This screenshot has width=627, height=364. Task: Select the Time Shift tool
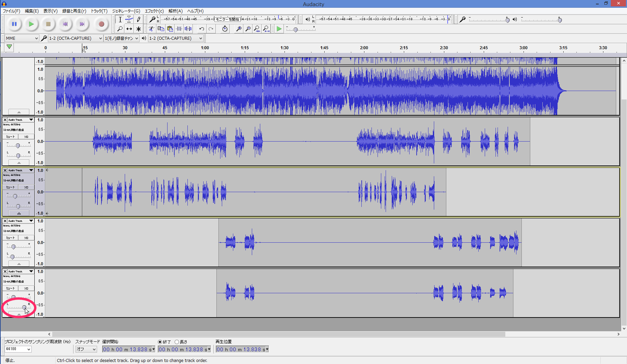tap(129, 29)
